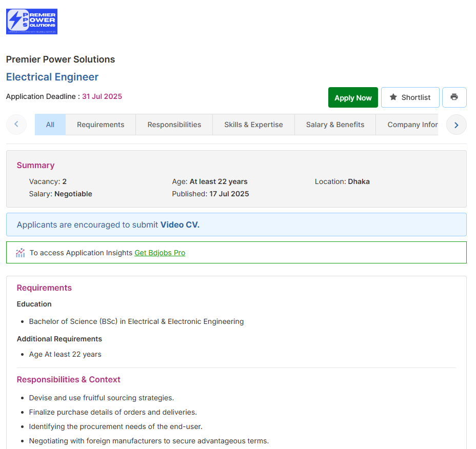The image size is (476, 449).
Task: Click the star icon in Shortlist
Action: click(393, 97)
